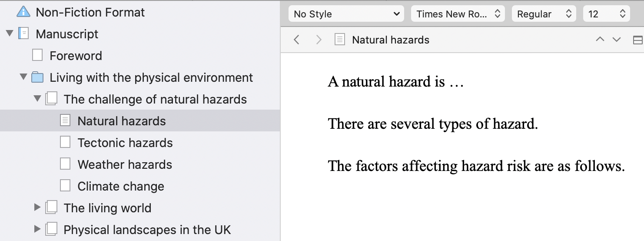The height and width of the screenshot is (241, 644).
Task: Jump to previous document with up chevron
Action: tap(600, 40)
